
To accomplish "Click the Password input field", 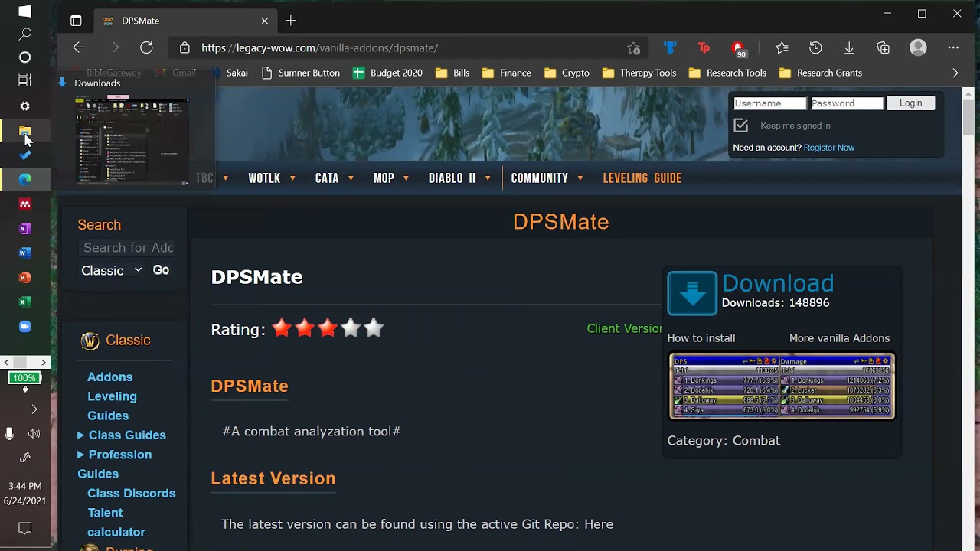I will pos(847,103).
